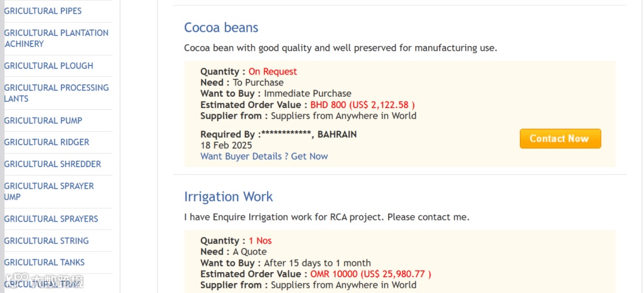Select the Agricultural String category

[47, 241]
